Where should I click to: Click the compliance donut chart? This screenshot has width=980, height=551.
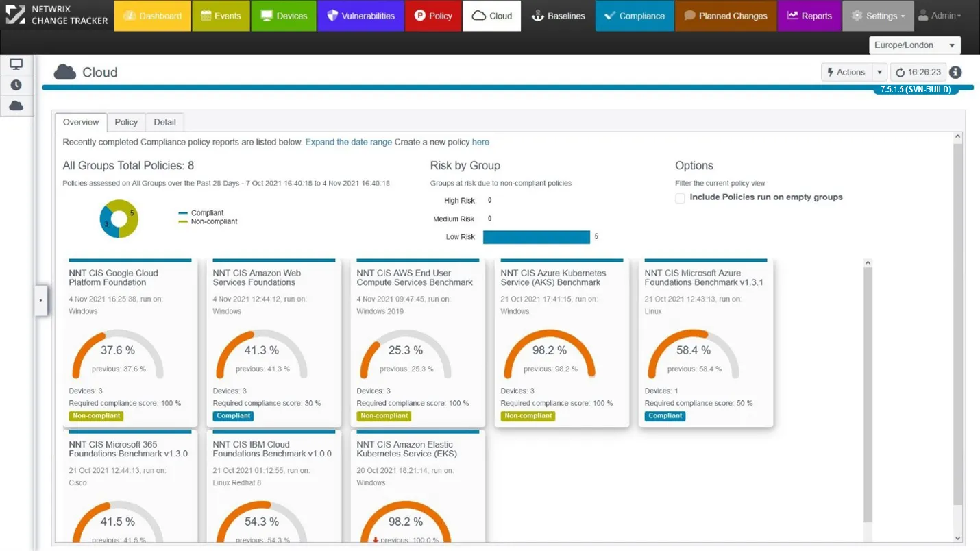pyautogui.click(x=119, y=219)
